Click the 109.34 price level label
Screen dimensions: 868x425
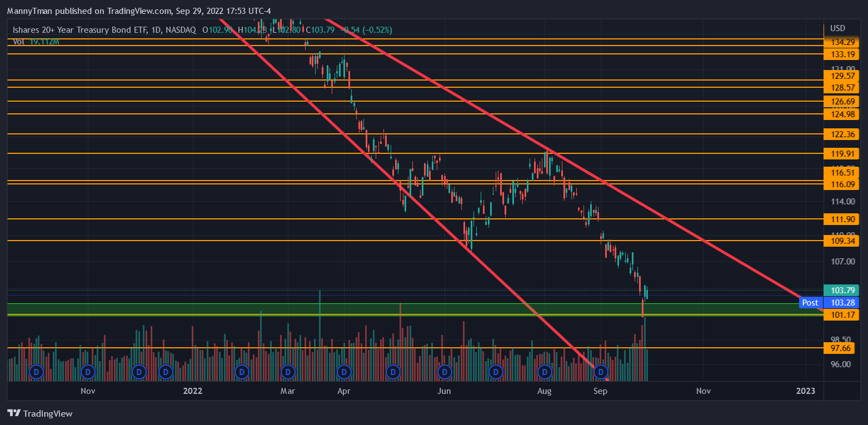841,241
